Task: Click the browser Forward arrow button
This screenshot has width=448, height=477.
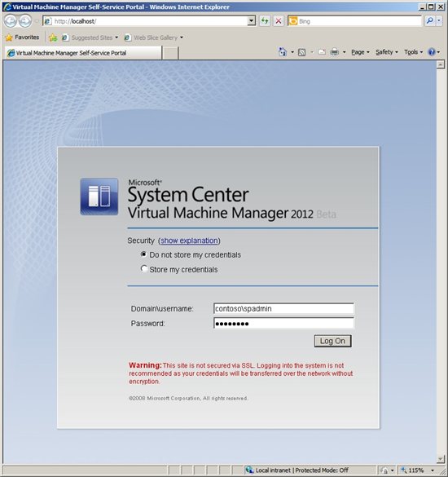Action: [25, 21]
